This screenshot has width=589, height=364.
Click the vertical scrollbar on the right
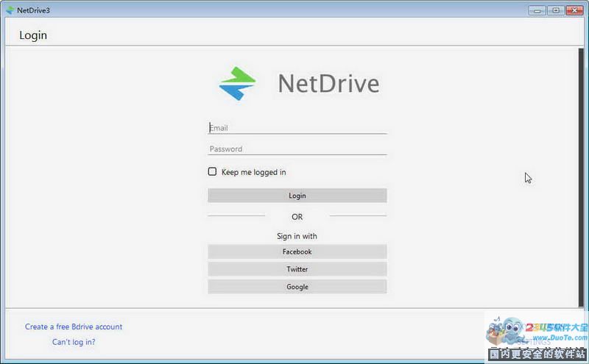[x=581, y=177]
